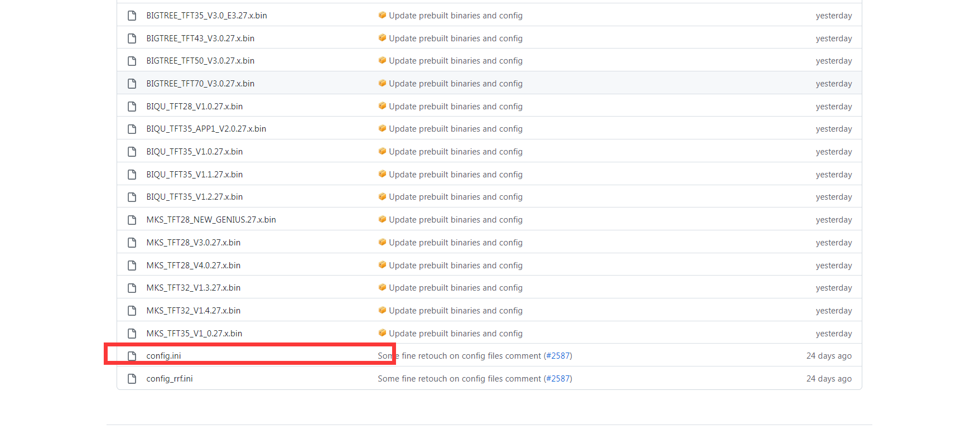980x439 pixels.
Task: Open BIQU_TFT35_APP1_V2.0.27.x.bin file
Action: [206, 129]
